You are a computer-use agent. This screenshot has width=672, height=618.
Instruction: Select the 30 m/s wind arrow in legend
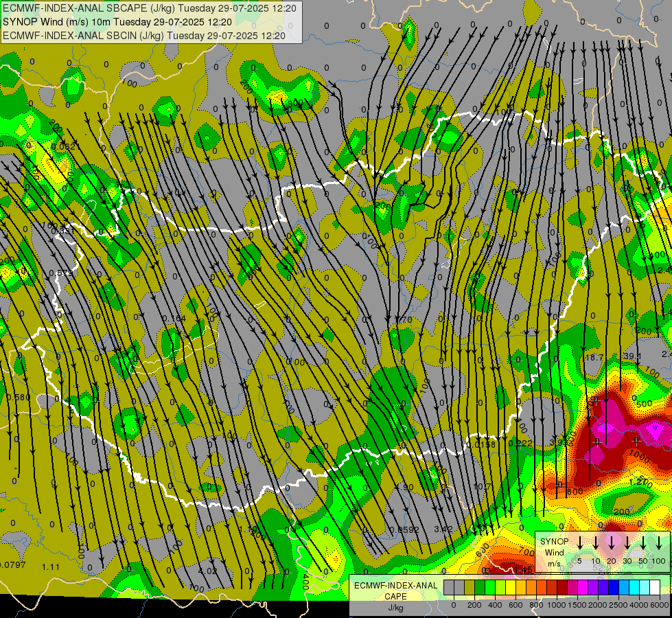click(x=627, y=543)
